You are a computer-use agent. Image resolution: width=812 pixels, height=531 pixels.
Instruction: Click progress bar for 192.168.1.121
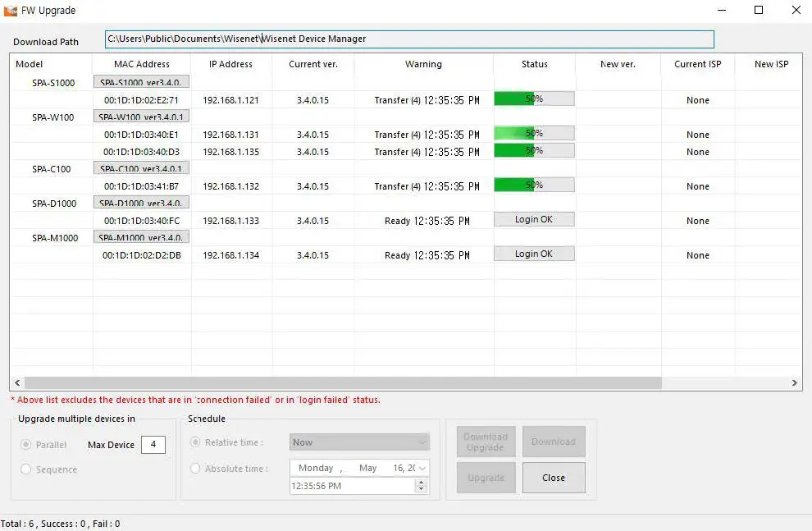(534, 98)
